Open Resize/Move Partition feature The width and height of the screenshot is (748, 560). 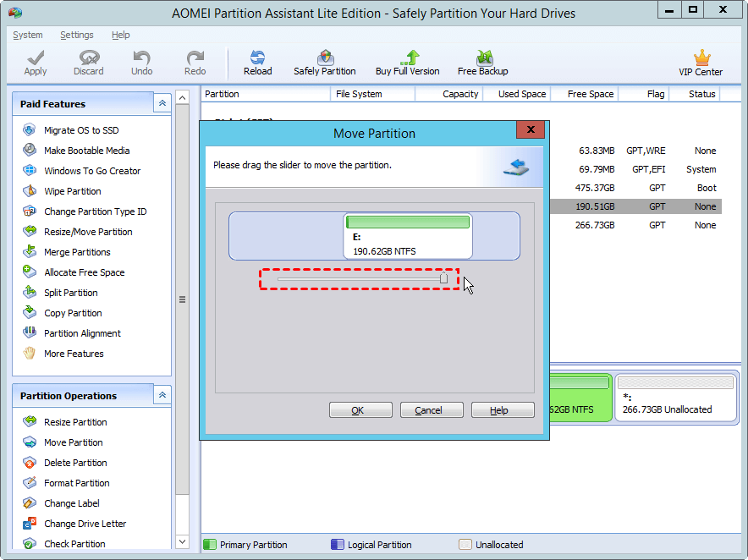(88, 232)
